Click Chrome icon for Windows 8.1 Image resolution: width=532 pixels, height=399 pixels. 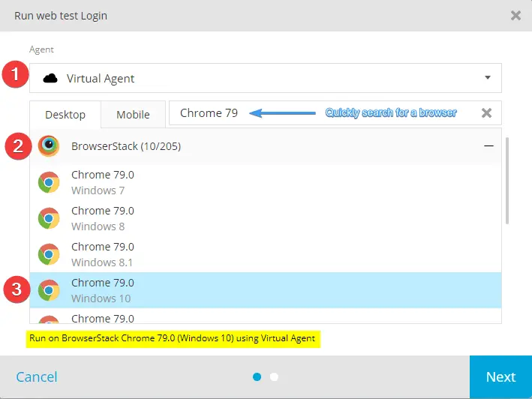[49, 254]
